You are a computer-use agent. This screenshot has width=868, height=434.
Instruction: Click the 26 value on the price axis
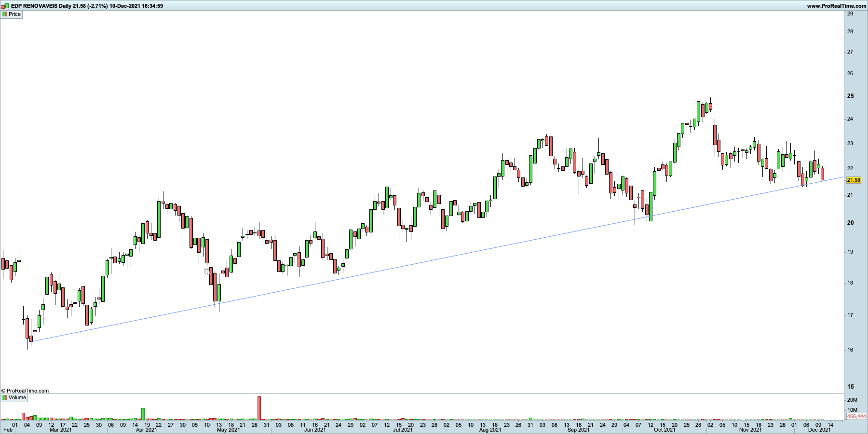click(x=850, y=73)
